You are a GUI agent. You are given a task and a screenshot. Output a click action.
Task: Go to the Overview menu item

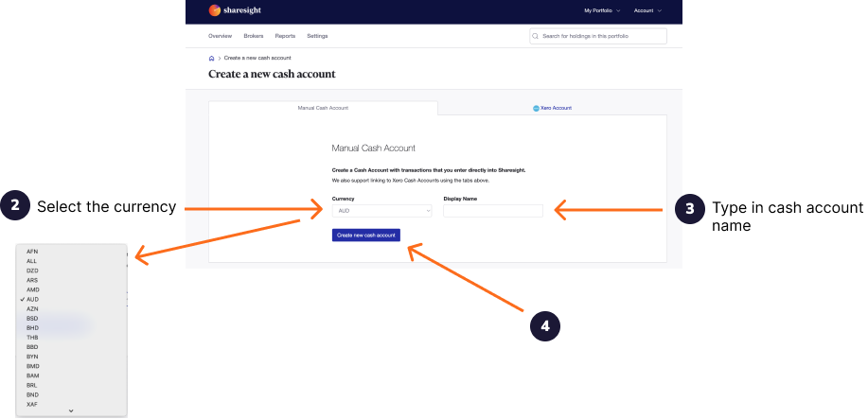pyautogui.click(x=220, y=36)
